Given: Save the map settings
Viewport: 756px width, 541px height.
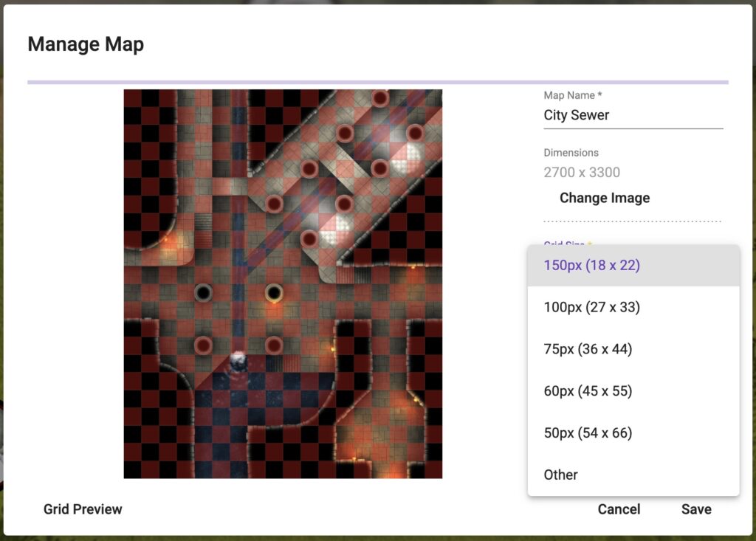Looking at the screenshot, I should click(x=696, y=509).
